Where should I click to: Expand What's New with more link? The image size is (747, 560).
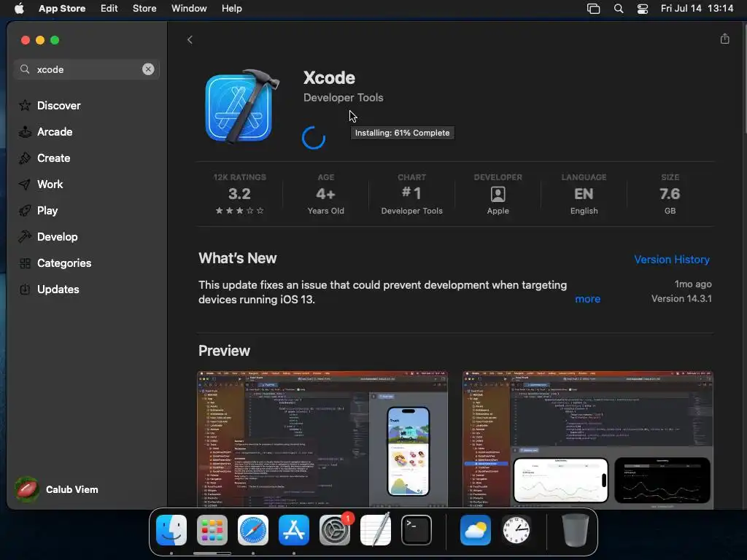[x=587, y=299]
